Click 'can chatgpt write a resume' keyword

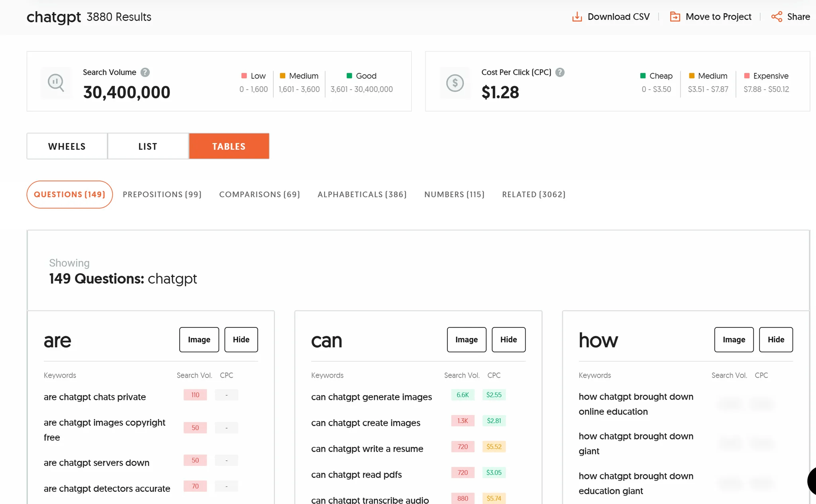pyautogui.click(x=367, y=449)
